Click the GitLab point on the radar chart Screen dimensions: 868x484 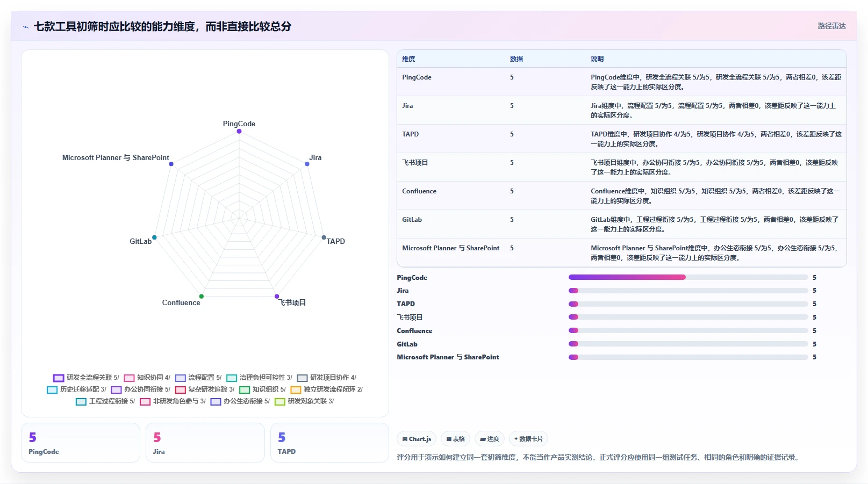click(x=154, y=237)
